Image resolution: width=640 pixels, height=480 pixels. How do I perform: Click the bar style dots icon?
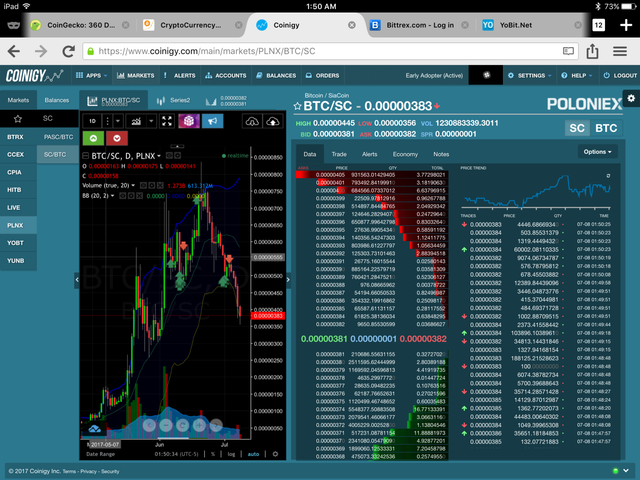pyautogui.click(x=107, y=121)
